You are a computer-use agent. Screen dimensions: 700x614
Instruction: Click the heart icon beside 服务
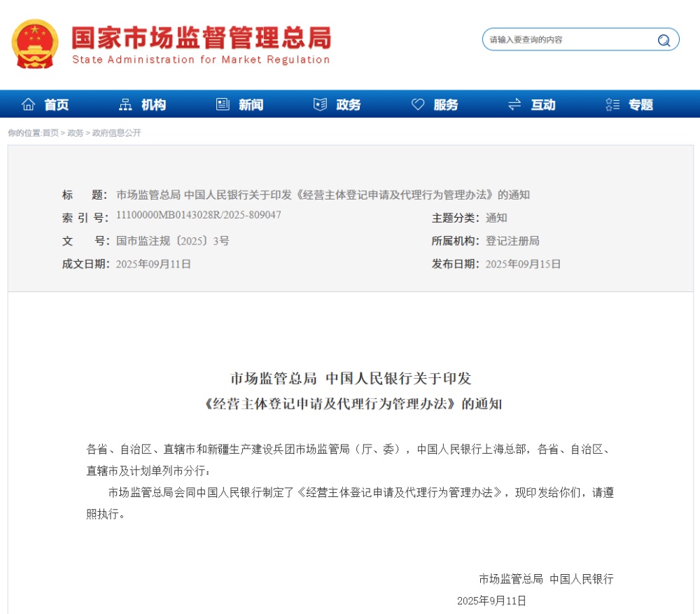(418, 104)
